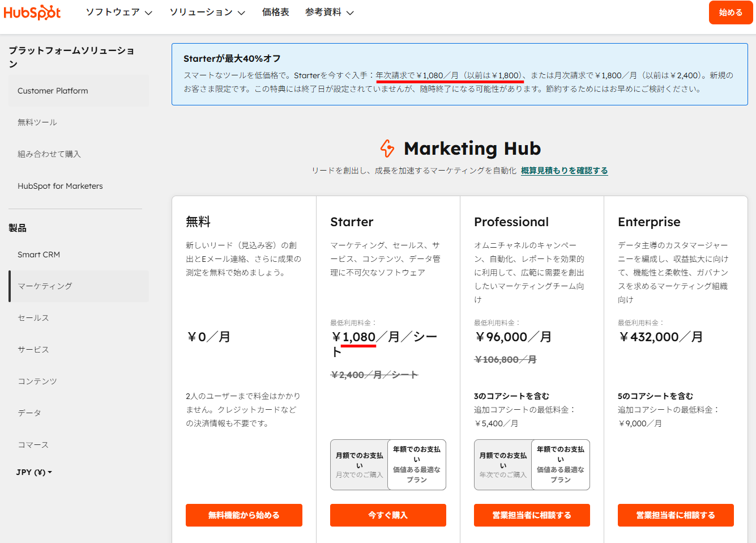
Task: Click 営業担当者に相談する under Enterprise
Action: (x=676, y=515)
